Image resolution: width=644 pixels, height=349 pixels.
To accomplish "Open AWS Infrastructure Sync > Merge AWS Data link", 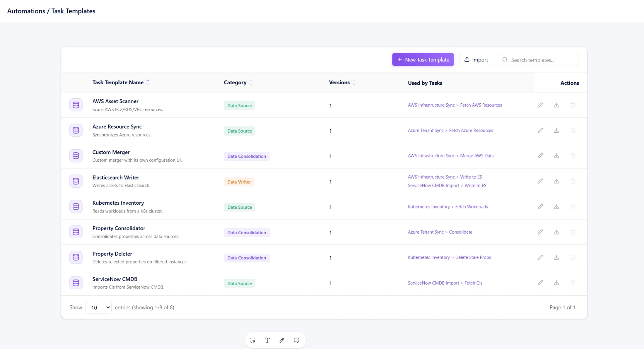I will pos(451,156).
